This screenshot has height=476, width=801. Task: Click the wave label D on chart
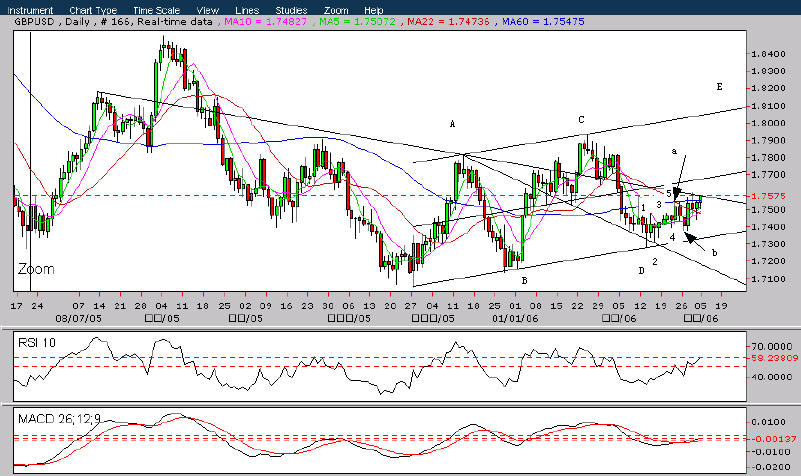[x=641, y=271]
